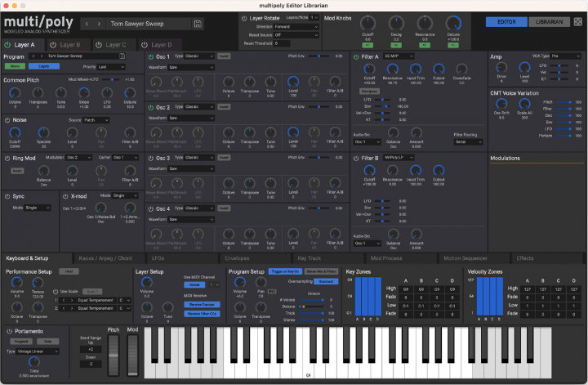Click the EDITOR button
Screen dimensions: 588x385
click(506, 22)
